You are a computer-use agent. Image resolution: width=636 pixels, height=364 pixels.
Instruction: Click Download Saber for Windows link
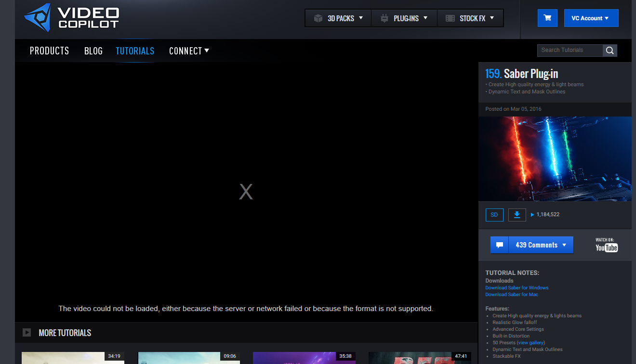click(x=517, y=288)
